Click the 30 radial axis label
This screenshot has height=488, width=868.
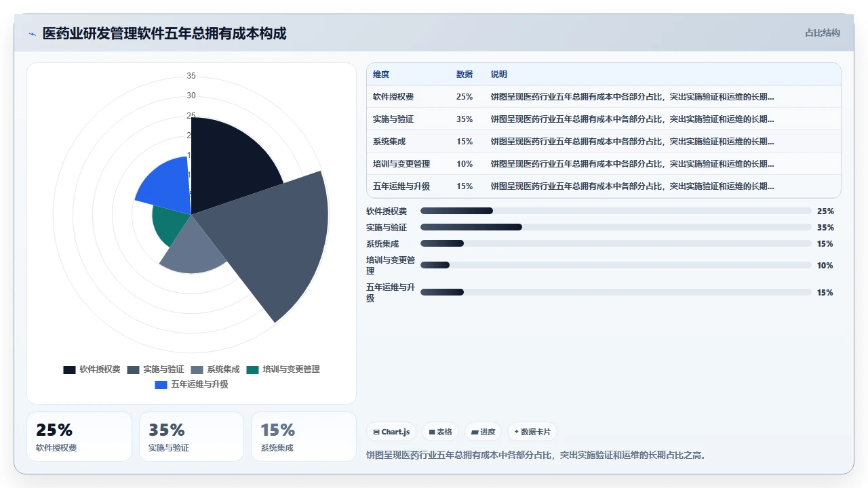pyautogui.click(x=191, y=96)
